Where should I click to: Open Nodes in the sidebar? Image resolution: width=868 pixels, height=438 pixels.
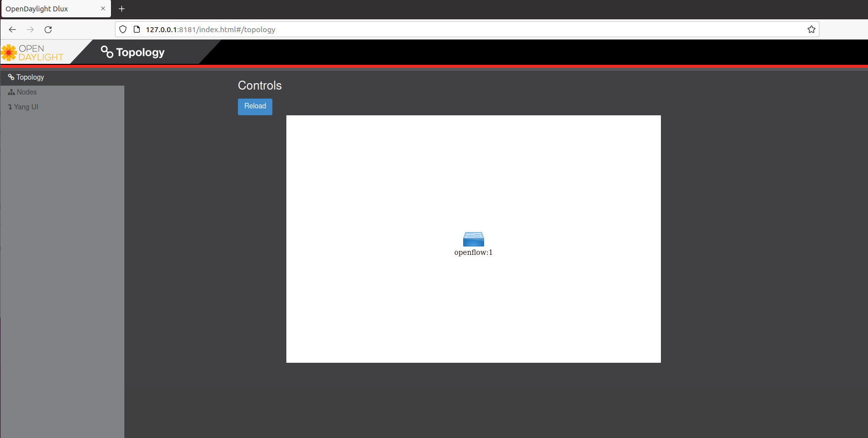tap(62, 92)
